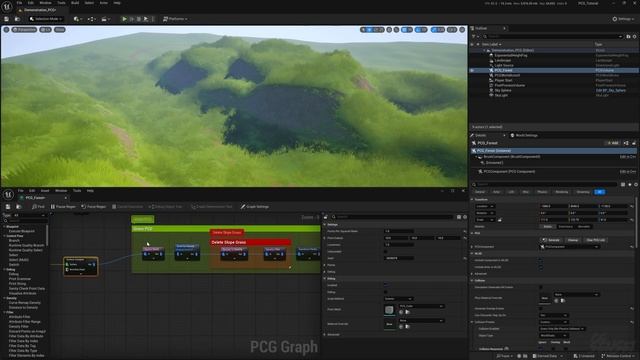Click the Save icon in the PCG_Forest toolbar
This screenshot has height=360, width=640.
tap(7, 207)
